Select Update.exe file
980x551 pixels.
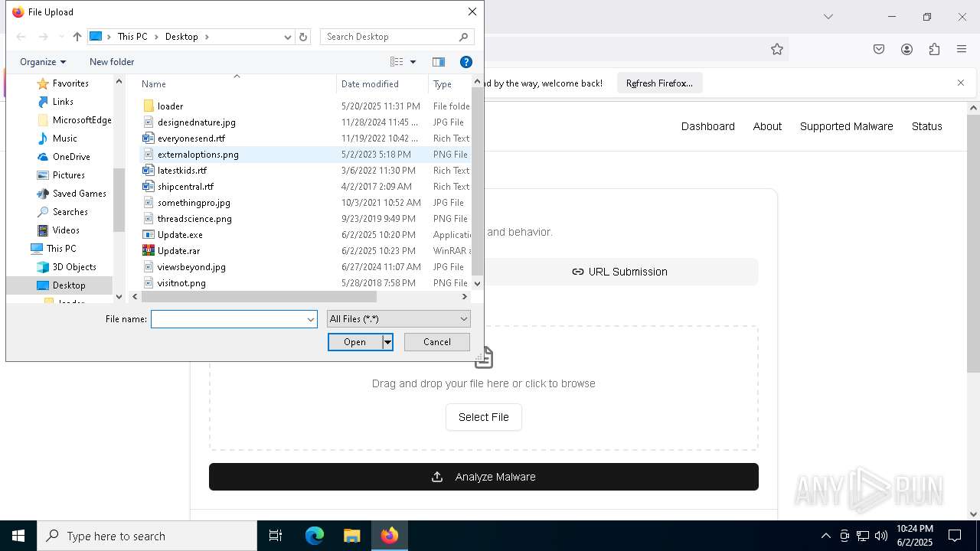[180, 235]
